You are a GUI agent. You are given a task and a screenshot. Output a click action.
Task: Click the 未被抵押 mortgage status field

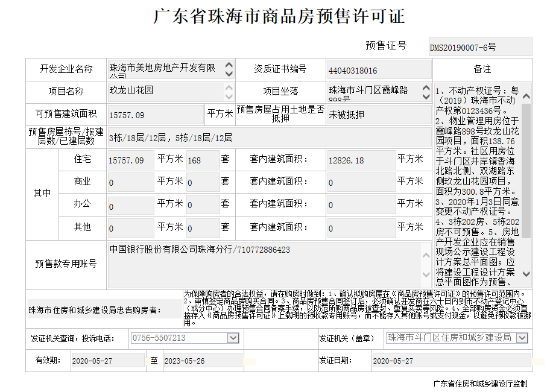[x=378, y=115]
